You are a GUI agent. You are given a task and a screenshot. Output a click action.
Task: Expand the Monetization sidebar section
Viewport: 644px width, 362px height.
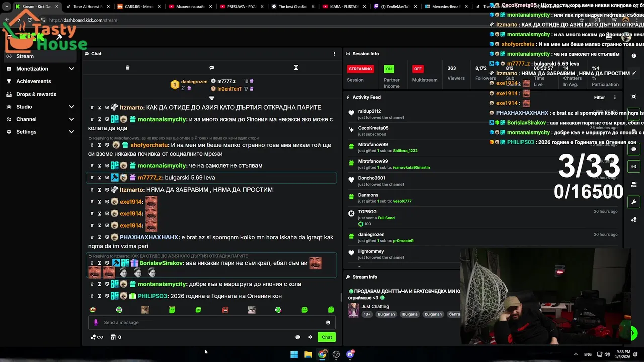[39, 69]
